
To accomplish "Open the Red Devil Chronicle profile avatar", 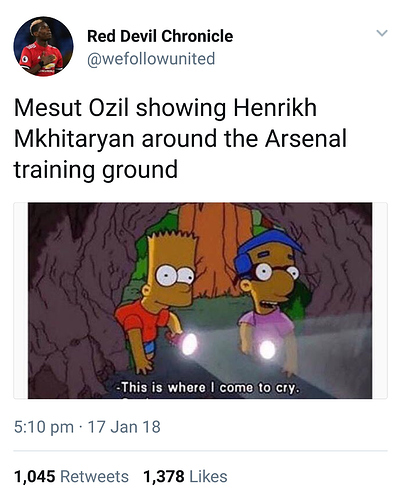I will coord(43,46).
